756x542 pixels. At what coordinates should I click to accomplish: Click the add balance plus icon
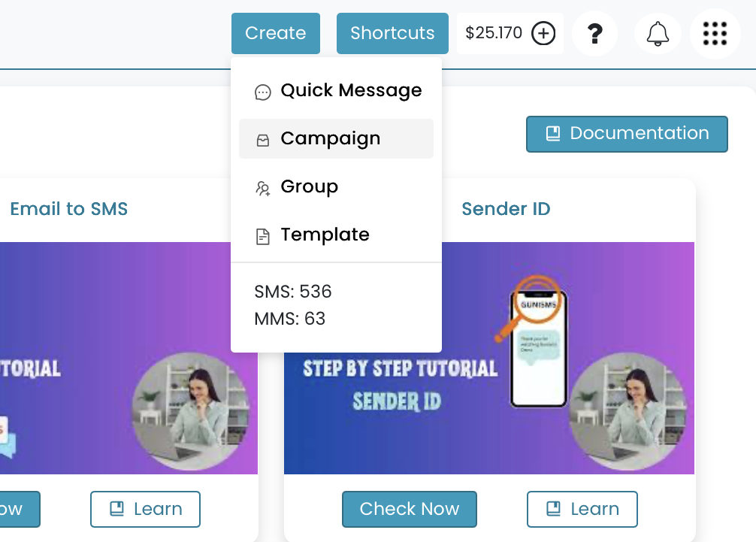point(543,33)
